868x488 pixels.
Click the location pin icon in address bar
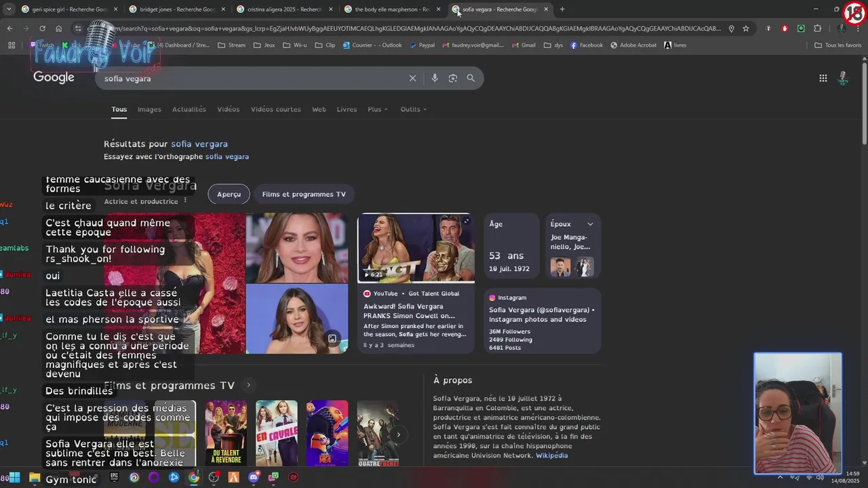coord(731,28)
